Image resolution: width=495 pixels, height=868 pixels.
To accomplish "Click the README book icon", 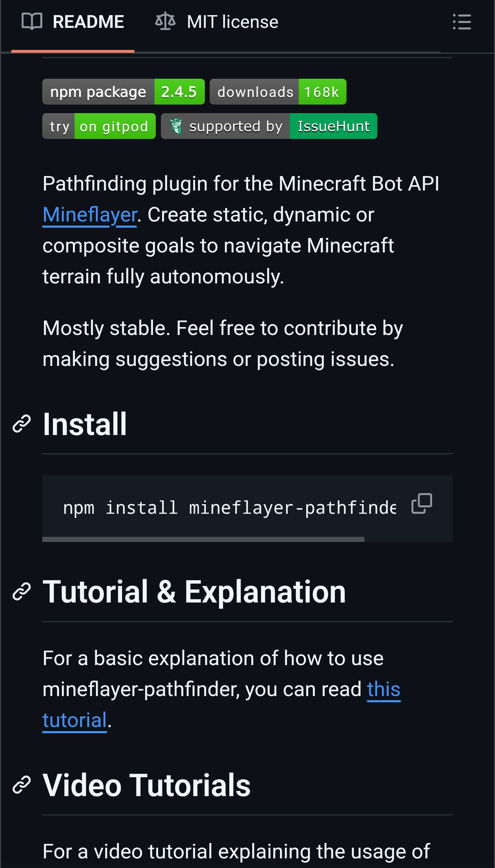I will point(32,22).
